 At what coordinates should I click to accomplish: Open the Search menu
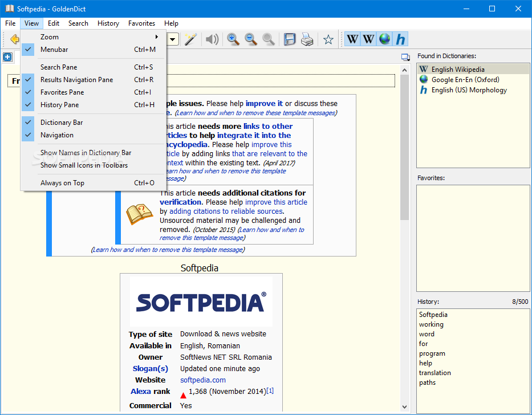78,23
